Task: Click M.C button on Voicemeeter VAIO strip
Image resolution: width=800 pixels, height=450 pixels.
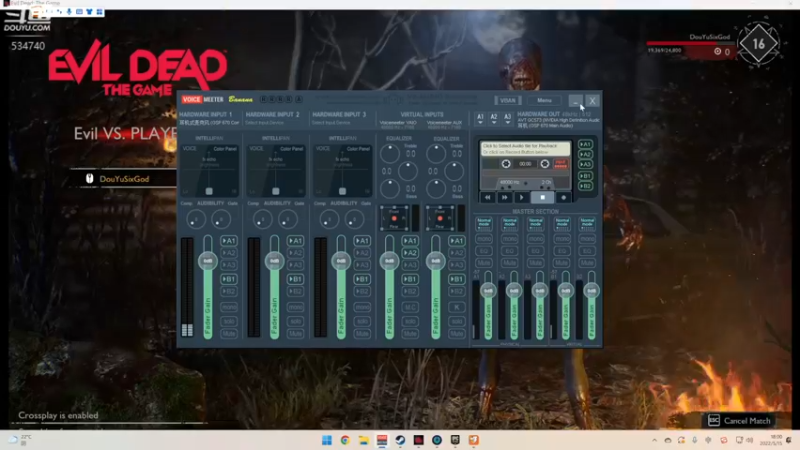Action: coord(410,307)
